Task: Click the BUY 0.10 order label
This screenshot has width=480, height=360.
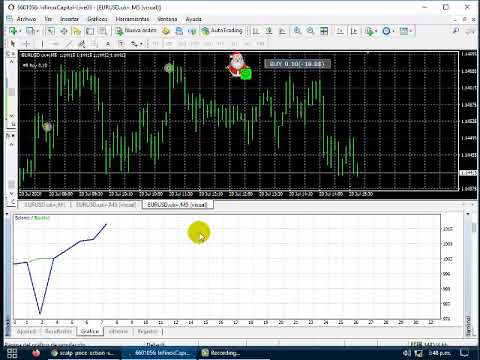Action: point(297,64)
